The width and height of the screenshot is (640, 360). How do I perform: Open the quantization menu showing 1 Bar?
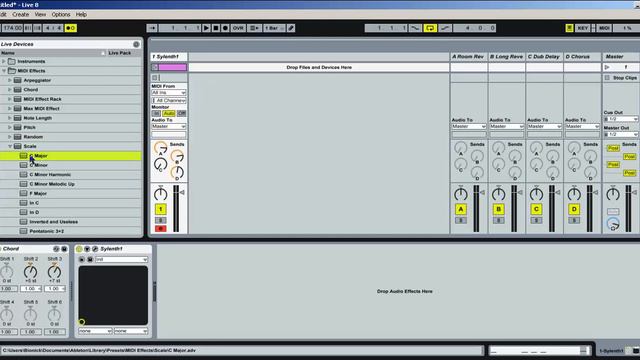(x=274, y=28)
